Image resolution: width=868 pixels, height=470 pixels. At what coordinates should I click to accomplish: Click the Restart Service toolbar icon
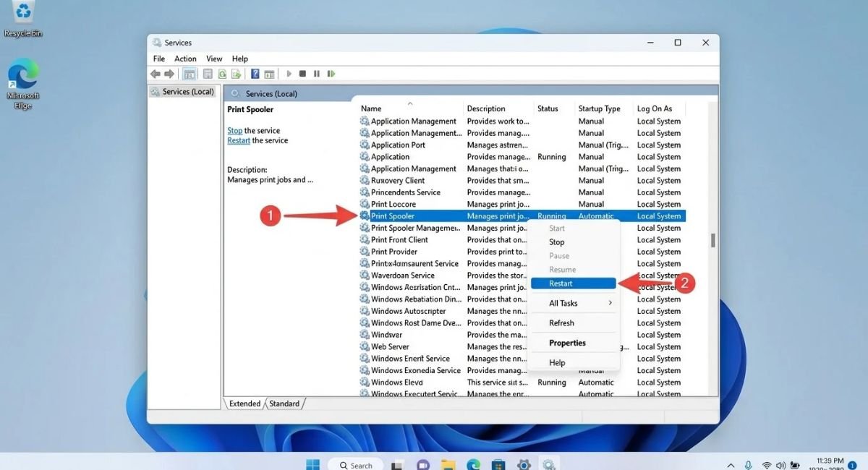click(x=331, y=74)
